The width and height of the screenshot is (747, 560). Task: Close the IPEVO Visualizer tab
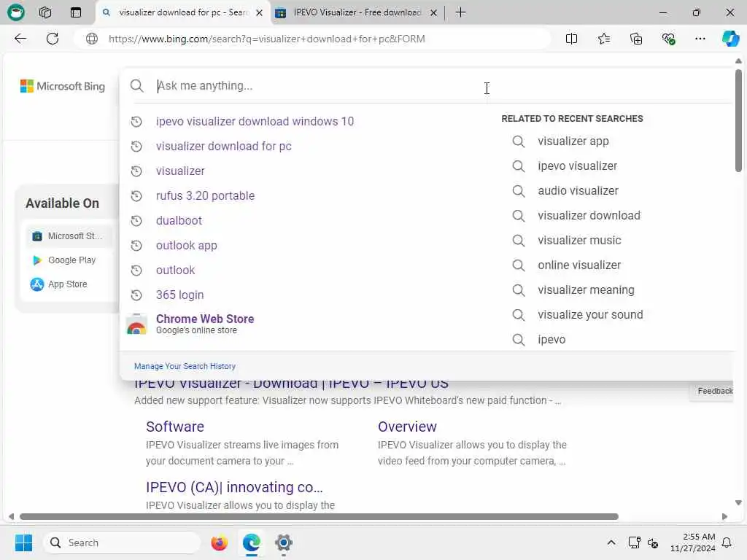tap(433, 13)
